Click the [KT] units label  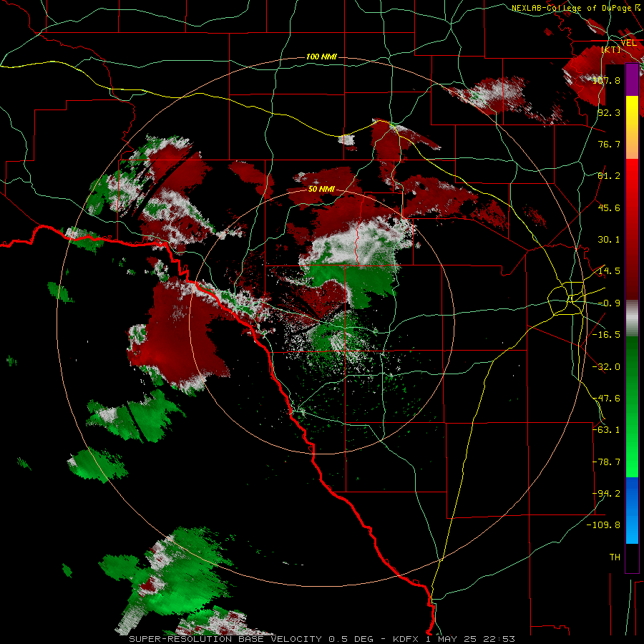coord(611,49)
